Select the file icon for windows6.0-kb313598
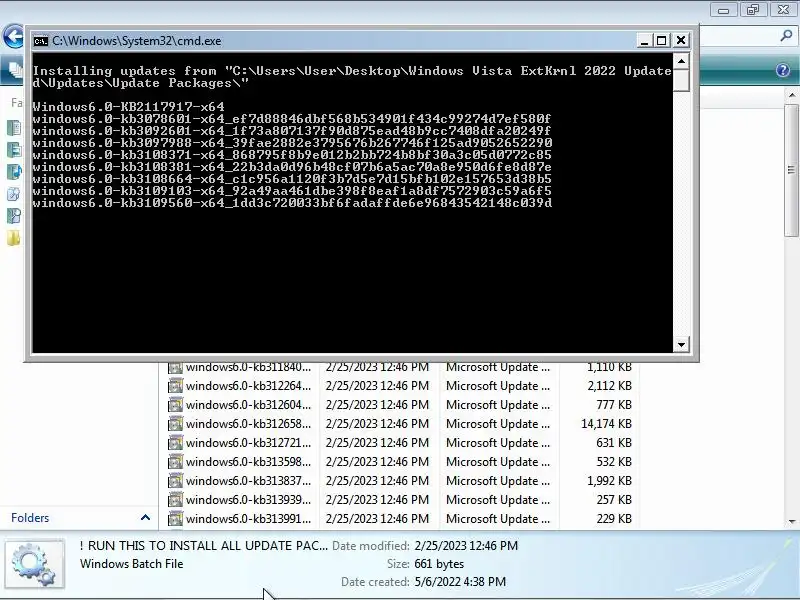 pyautogui.click(x=175, y=462)
